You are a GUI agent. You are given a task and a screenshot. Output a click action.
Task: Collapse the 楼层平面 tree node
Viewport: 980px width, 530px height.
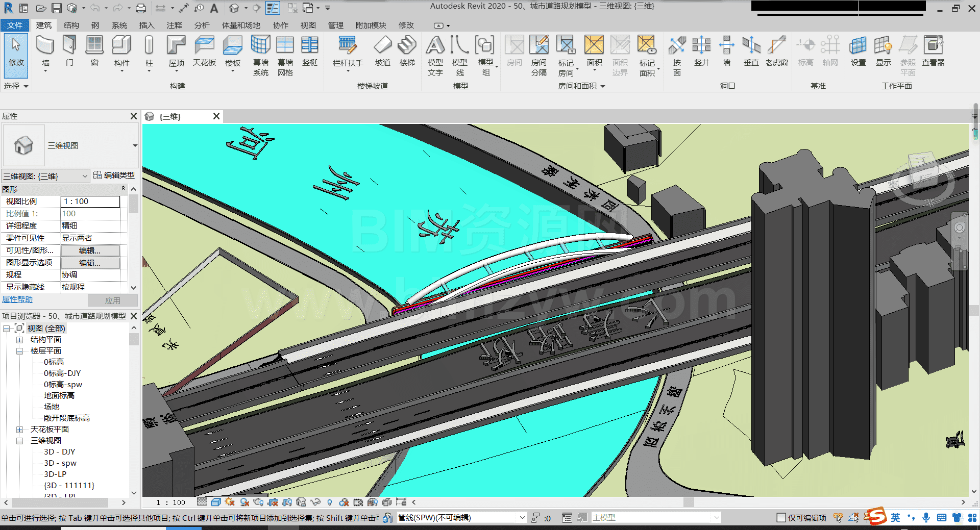click(x=19, y=351)
